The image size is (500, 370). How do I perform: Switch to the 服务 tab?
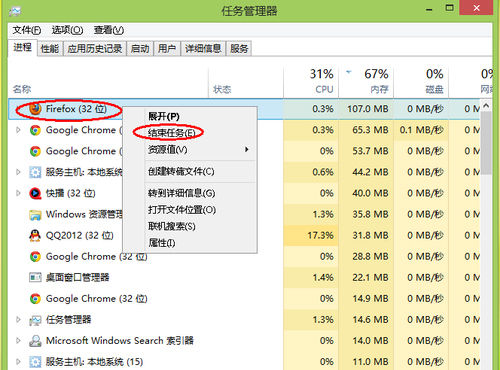[x=239, y=49]
